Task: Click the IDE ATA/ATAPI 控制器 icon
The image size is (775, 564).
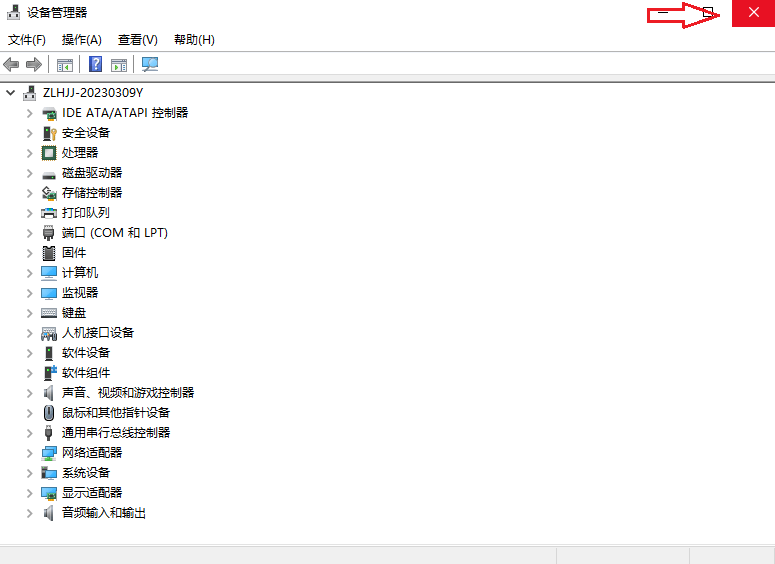Action: (x=49, y=113)
